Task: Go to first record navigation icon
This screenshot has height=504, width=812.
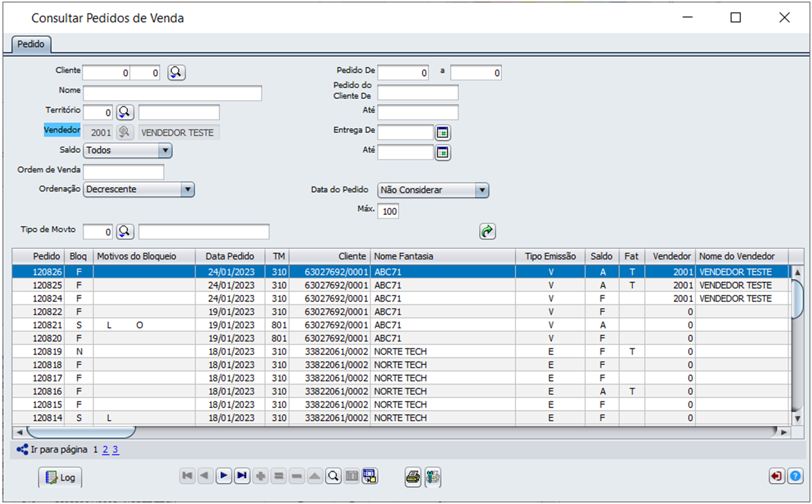Action: (x=188, y=475)
